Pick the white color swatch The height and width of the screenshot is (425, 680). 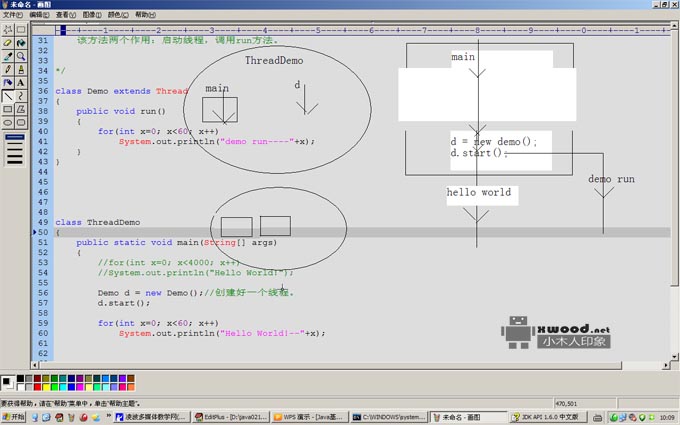coord(20,387)
